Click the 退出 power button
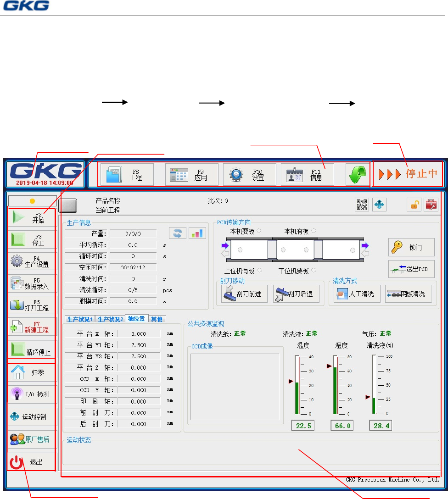Screen dimensions: 448x499 point(32,462)
